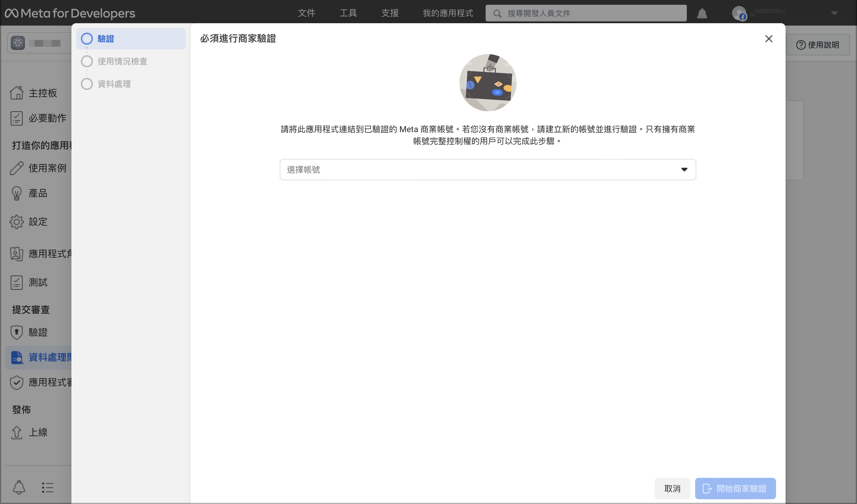Open 必要動作 checklist icon
857x504 pixels.
click(16, 118)
